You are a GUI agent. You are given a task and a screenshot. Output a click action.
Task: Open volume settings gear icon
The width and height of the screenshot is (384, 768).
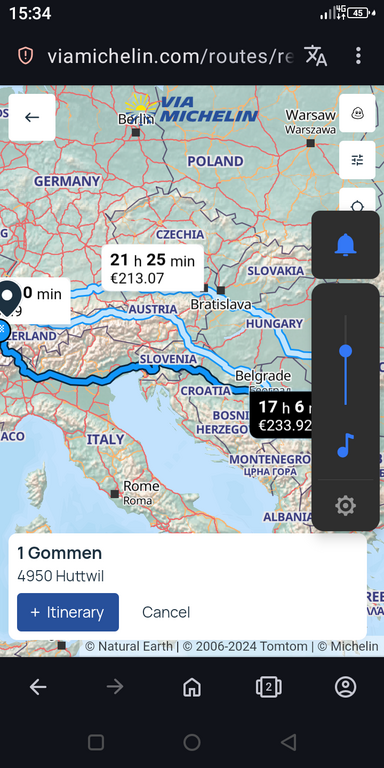pos(345,505)
